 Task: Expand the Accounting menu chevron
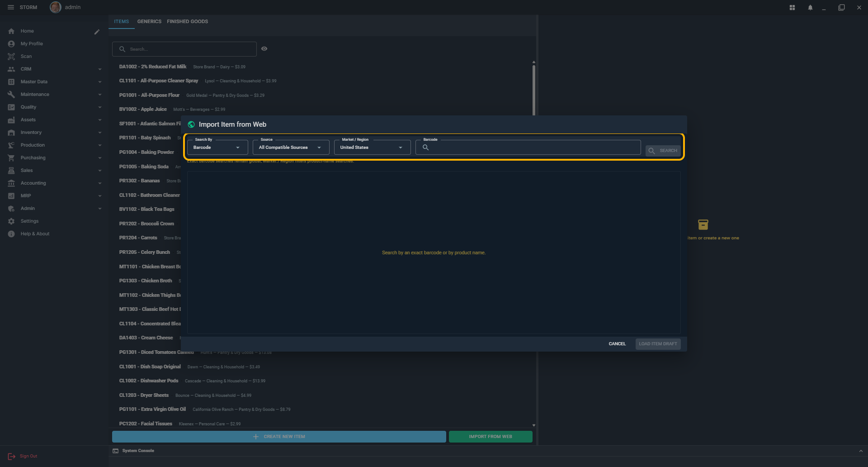(x=99, y=183)
